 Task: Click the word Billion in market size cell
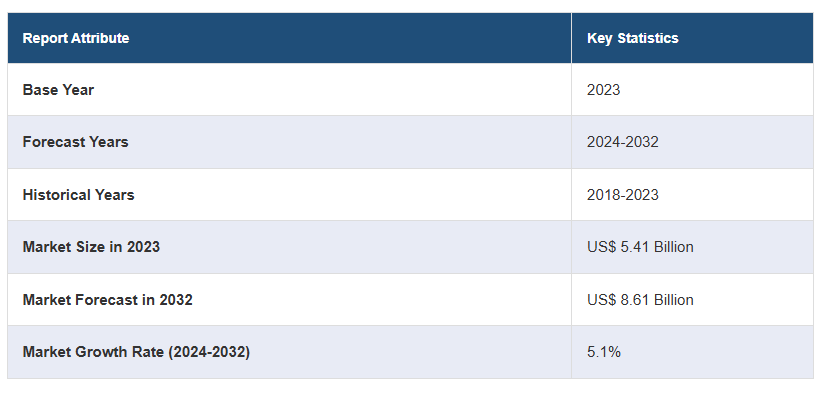674,247
